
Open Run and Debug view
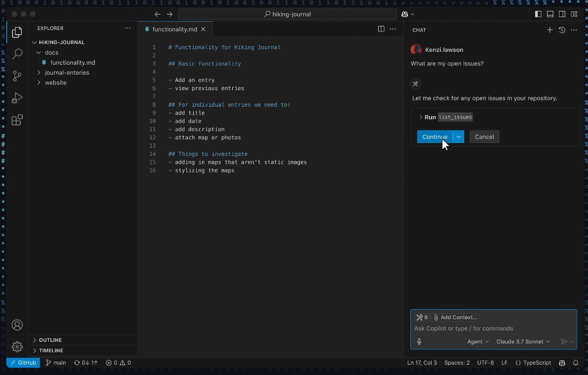[17, 98]
